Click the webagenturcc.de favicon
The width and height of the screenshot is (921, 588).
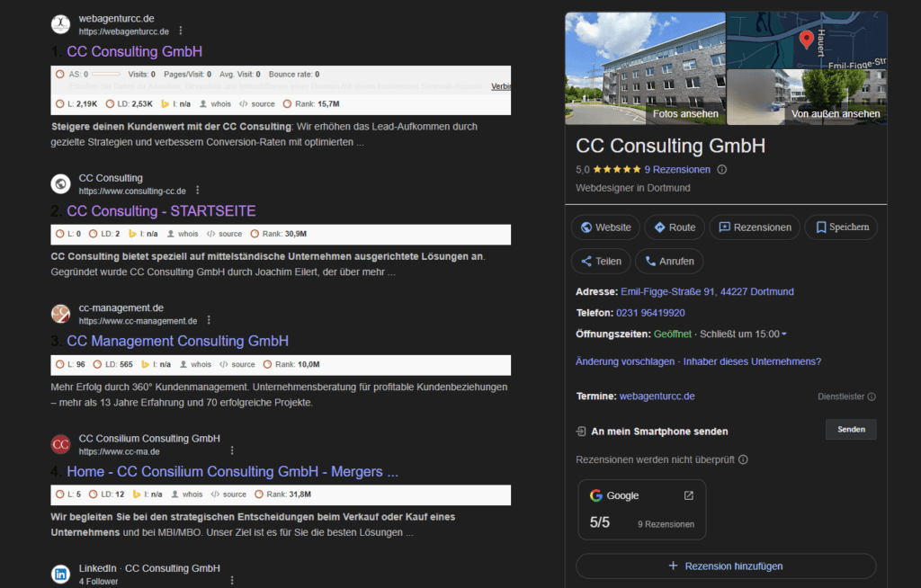pyautogui.click(x=60, y=24)
